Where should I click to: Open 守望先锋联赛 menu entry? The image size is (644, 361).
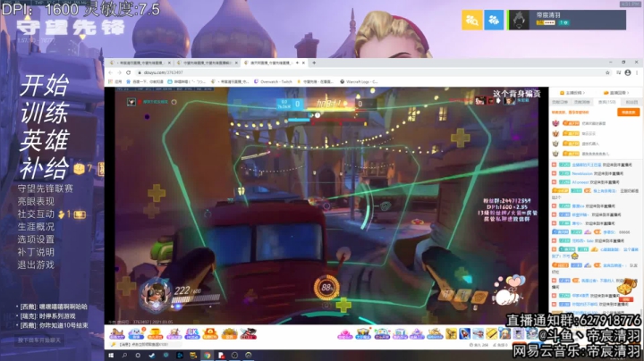pyautogui.click(x=46, y=189)
